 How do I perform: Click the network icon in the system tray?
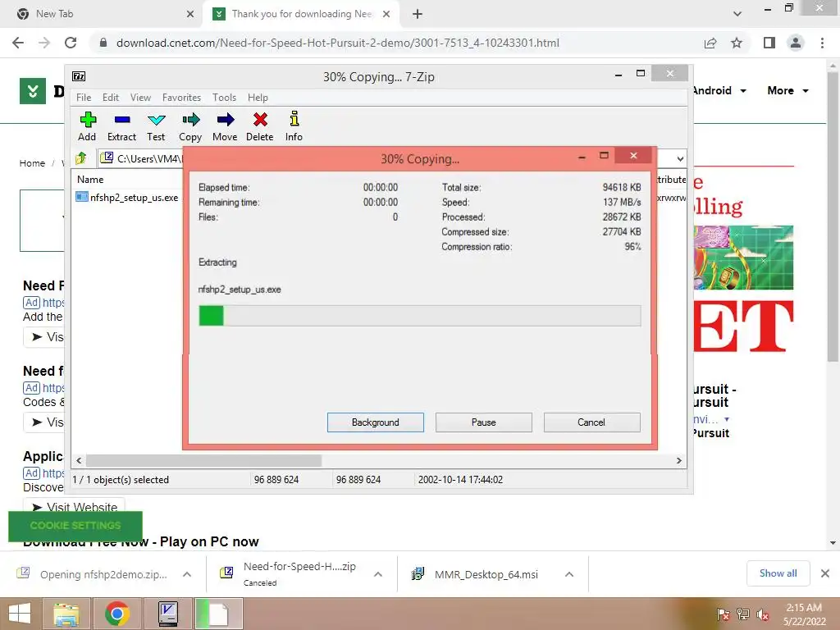743,614
